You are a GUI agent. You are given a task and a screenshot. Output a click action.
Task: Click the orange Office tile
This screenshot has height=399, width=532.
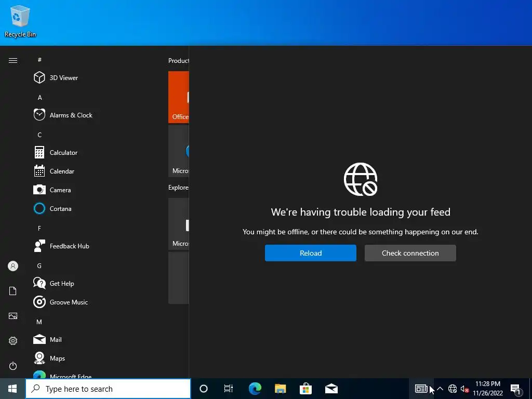(179, 97)
